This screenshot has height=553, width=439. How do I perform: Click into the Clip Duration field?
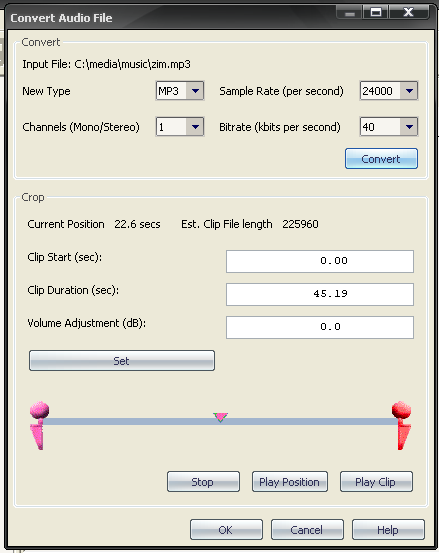tap(319, 294)
